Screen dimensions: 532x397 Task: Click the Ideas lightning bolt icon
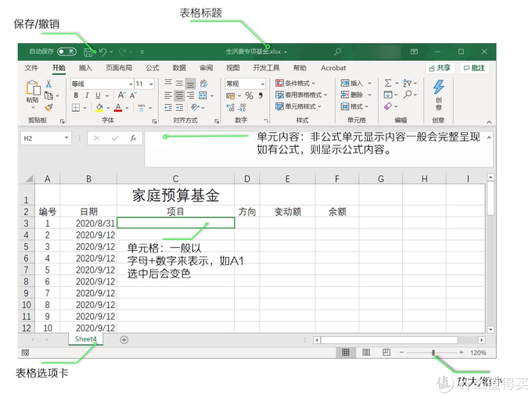(x=438, y=87)
